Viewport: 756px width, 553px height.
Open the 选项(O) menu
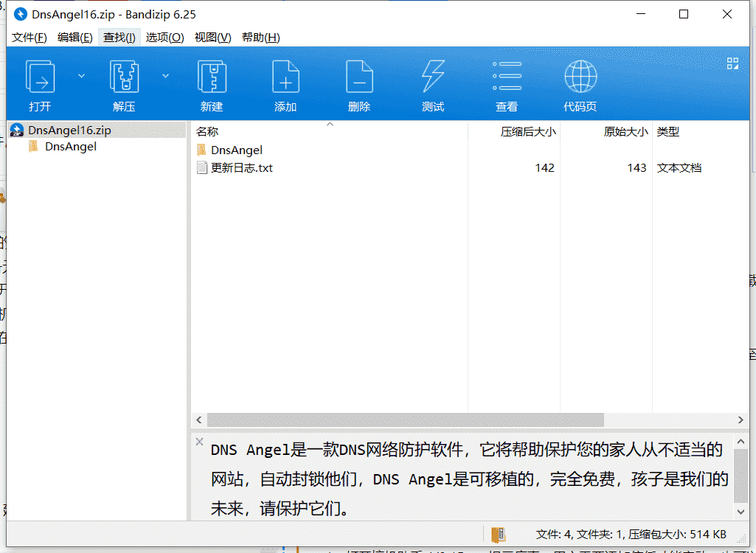[x=165, y=38]
